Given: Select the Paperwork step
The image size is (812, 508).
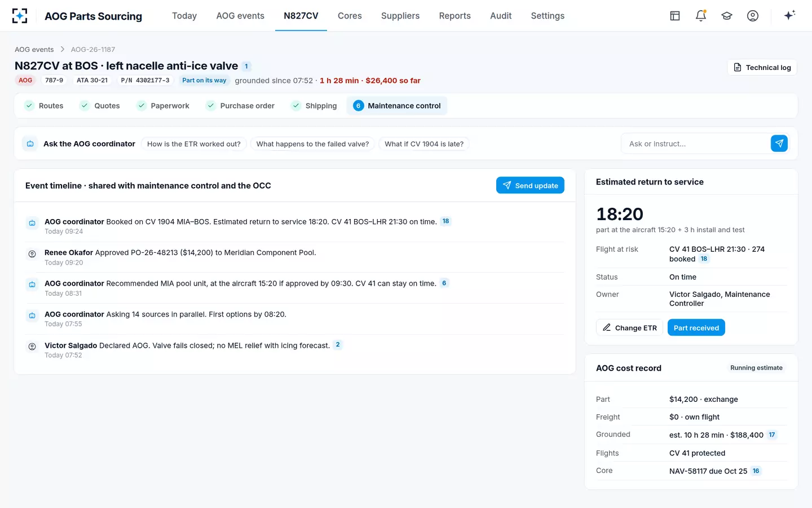Looking at the screenshot, I should click(x=163, y=106).
